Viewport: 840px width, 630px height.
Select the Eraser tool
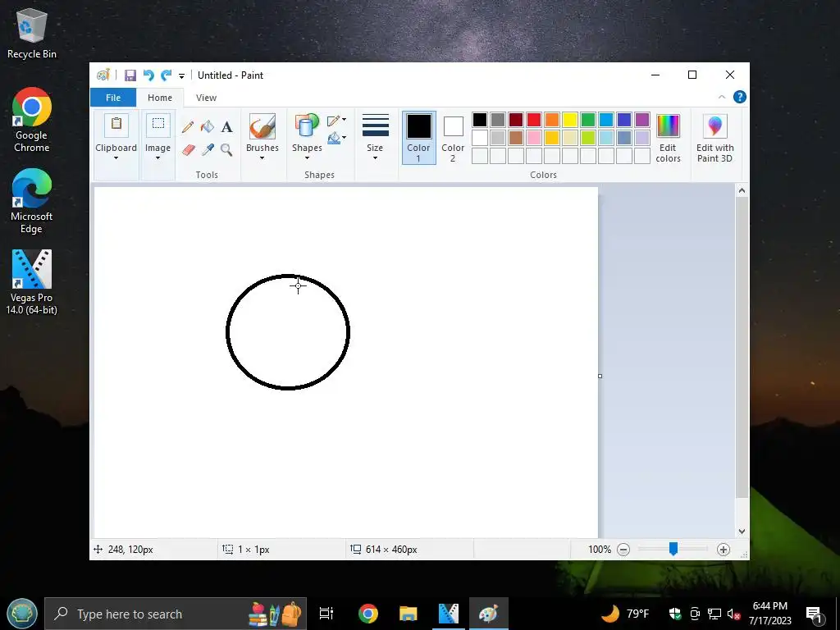click(188, 149)
